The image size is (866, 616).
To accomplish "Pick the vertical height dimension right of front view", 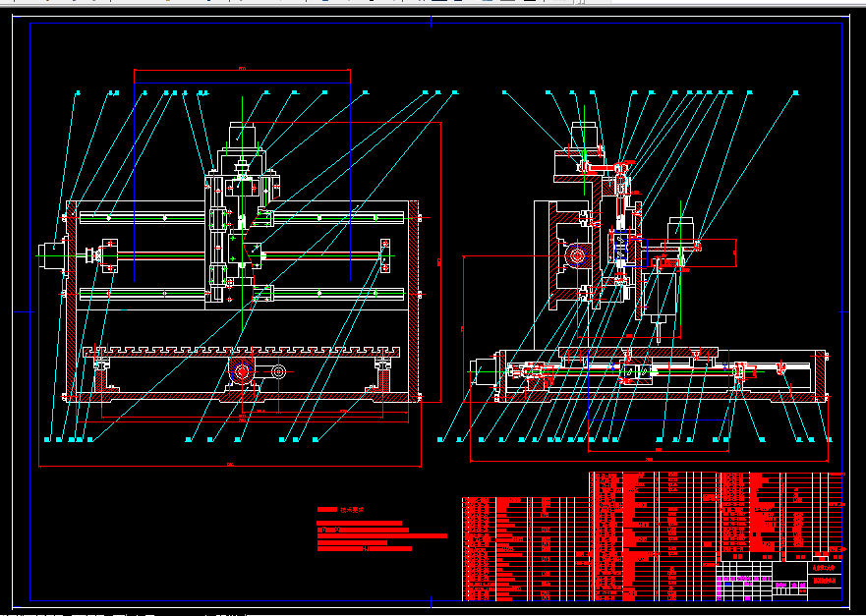I will tap(440, 261).
